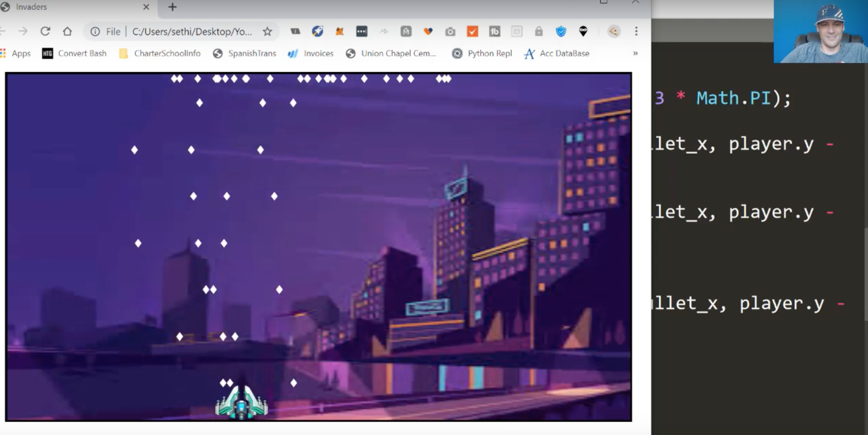Open the leftmost flag-shaped extension icon
868x435 pixels.
[295, 31]
